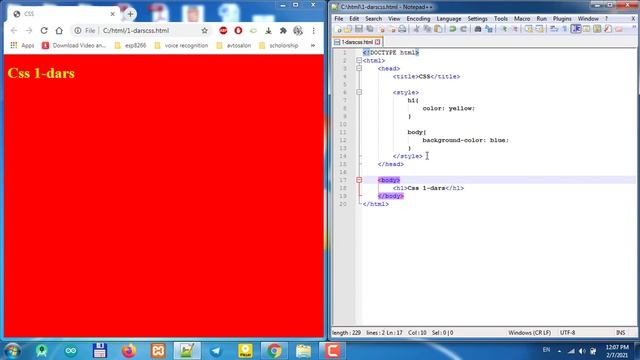Open the Run menu in Notepad++
Screen dimensions: 640x360
click(541, 19)
